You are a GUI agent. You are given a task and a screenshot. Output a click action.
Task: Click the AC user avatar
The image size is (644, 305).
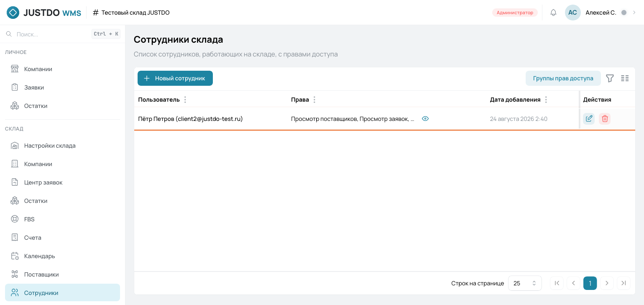572,13
